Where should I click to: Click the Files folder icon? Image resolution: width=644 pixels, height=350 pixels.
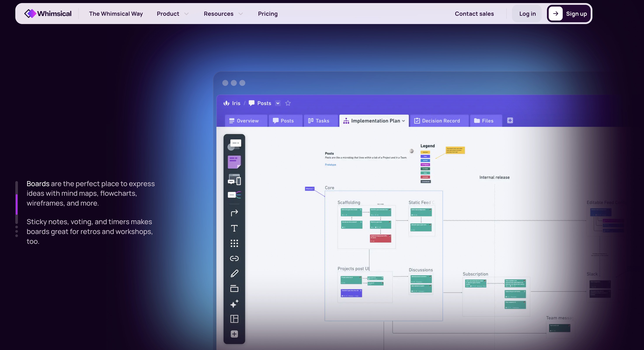click(477, 121)
